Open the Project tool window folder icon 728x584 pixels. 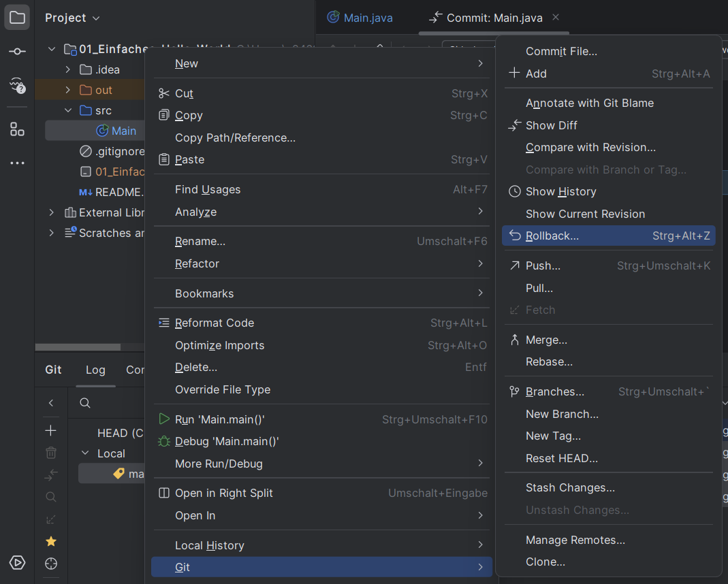17,18
